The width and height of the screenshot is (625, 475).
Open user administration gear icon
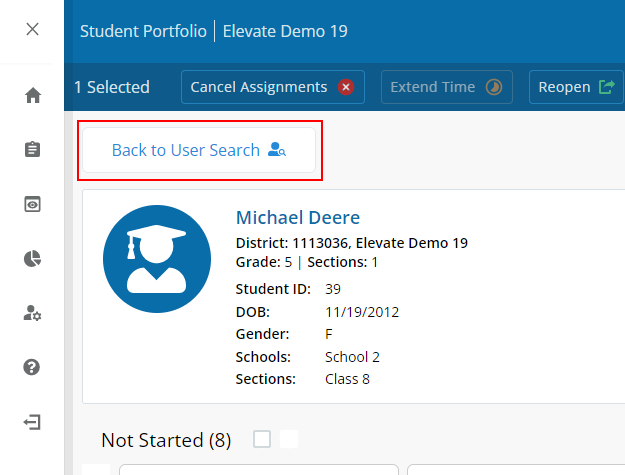[x=32, y=313]
